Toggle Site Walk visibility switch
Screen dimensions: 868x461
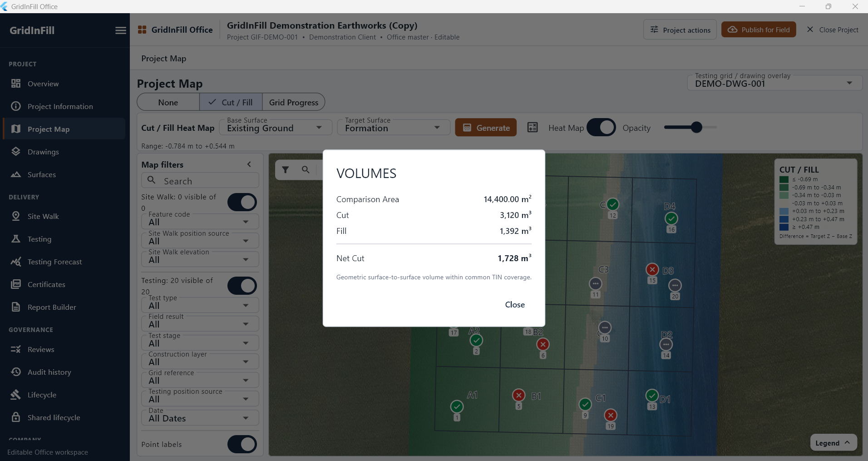click(x=242, y=202)
